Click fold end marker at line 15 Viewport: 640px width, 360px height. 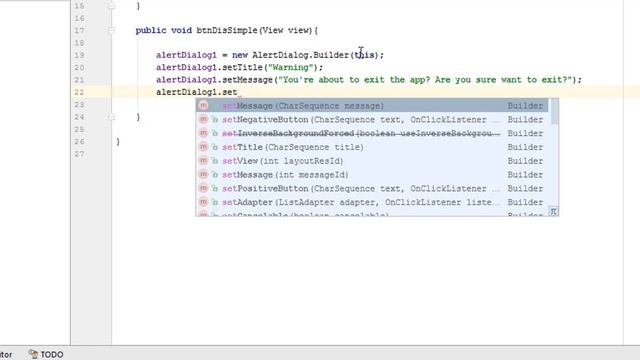coord(111,6)
